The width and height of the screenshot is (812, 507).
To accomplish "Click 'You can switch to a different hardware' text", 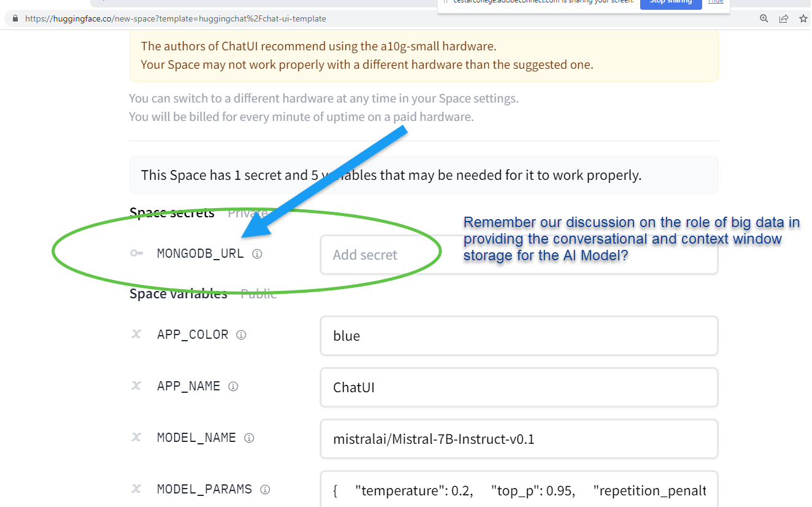I will pos(324,98).
